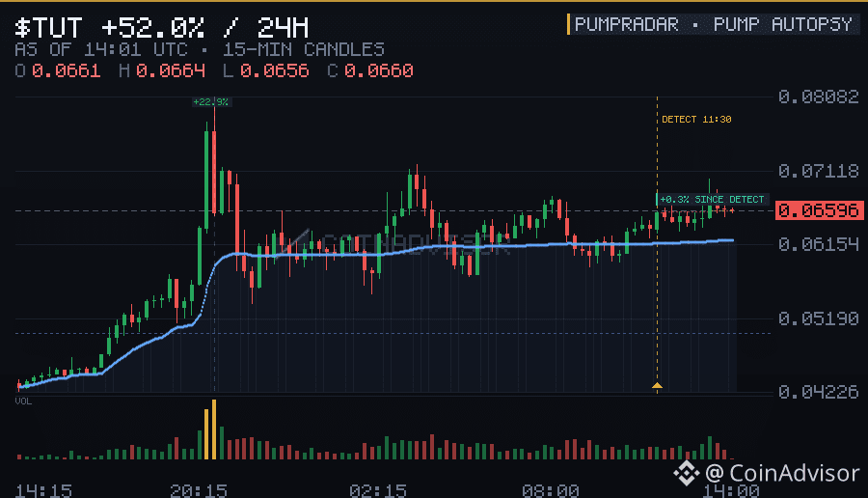The width and height of the screenshot is (868, 498).
Task: Click the 02:15 time axis label
Action: (x=378, y=491)
